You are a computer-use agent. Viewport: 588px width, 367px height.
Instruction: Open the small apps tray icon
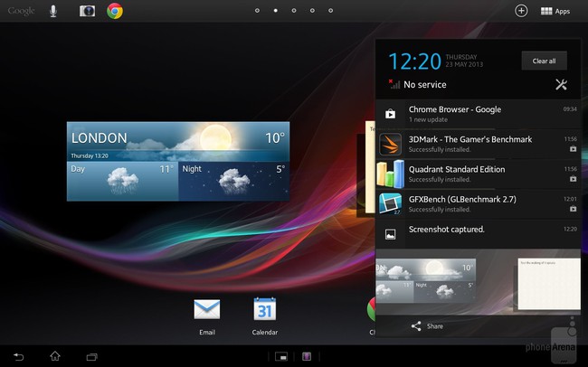point(281,356)
